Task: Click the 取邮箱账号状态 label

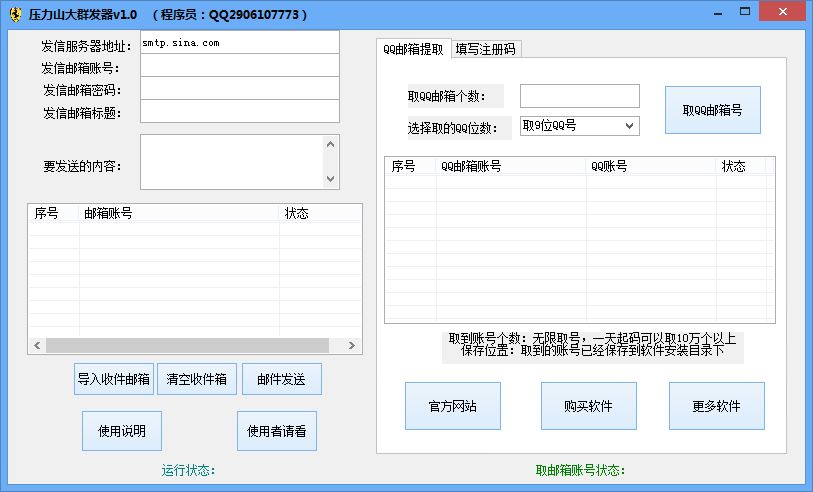Action: point(580,470)
